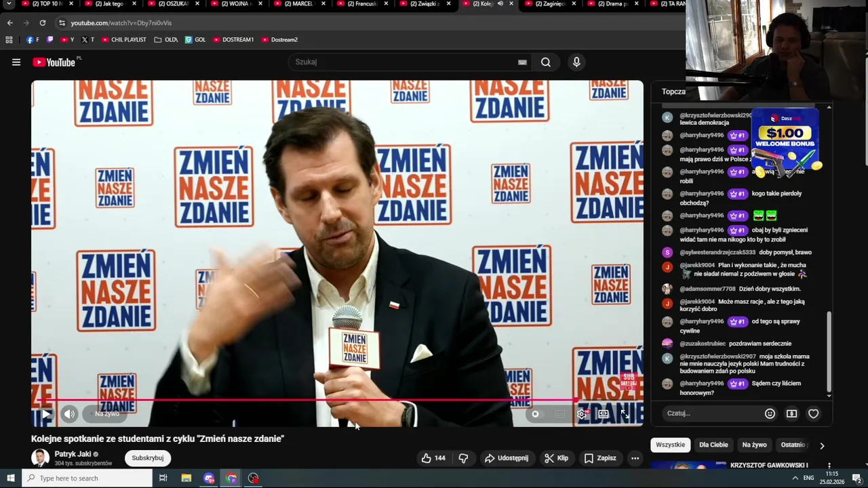The height and width of the screenshot is (488, 868).
Task: Open File Explorer from the taskbar
Action: tap(186, 478)
